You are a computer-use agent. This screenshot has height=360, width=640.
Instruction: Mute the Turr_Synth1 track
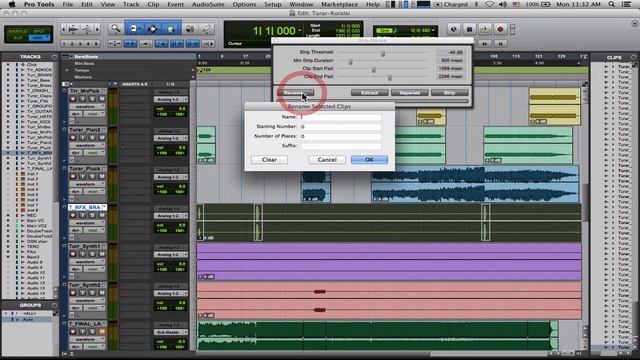[102, 254]
